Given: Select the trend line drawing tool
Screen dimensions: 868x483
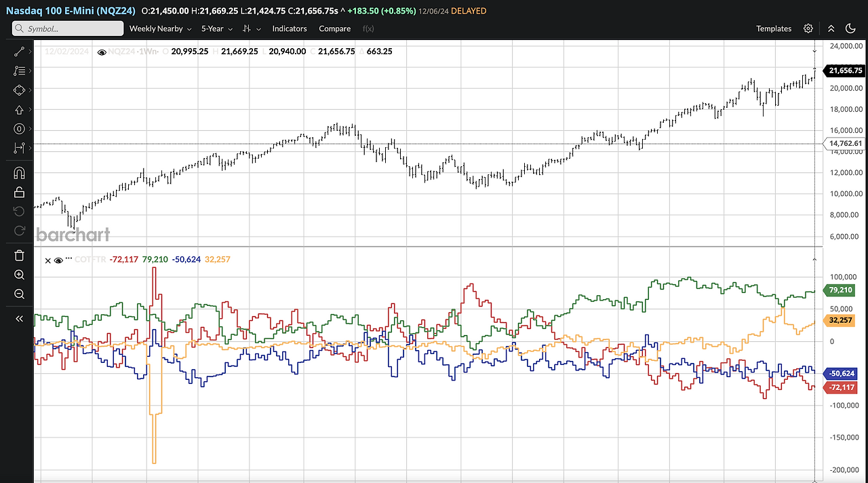Looking at the screenshot, I should tap(19, 51).
